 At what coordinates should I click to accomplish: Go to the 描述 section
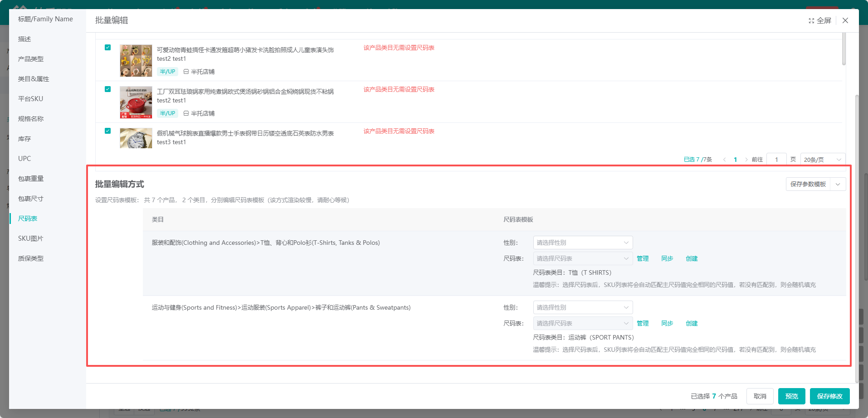[24, 39]
